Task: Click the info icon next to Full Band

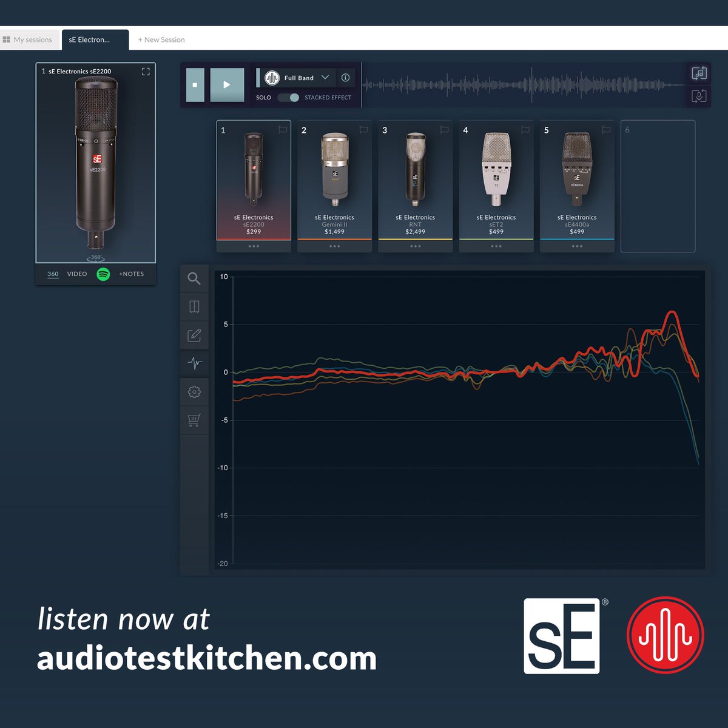Action: (x=345, y=78)
